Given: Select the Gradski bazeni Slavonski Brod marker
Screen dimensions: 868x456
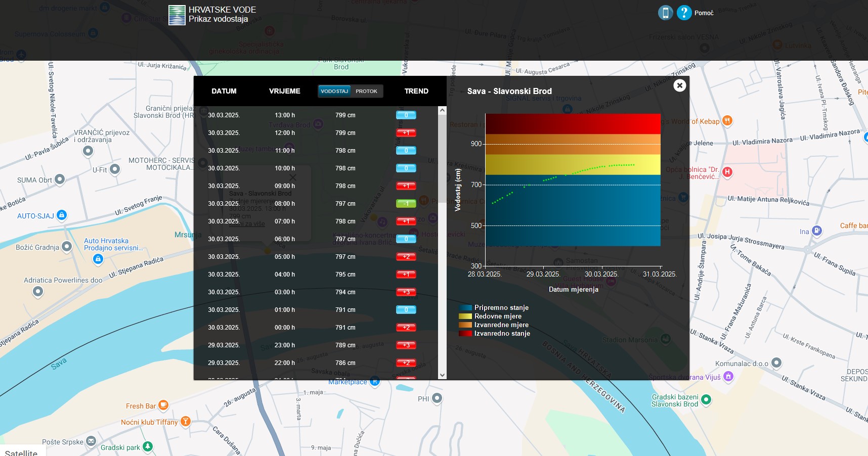Looking at the screenshot, I should pyautogui.click(x=706, y=400).
